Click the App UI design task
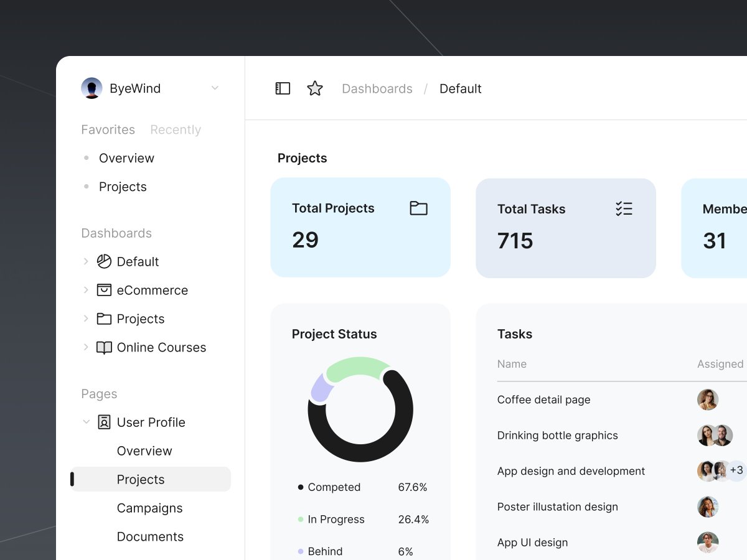 click(x=533, y=543)
